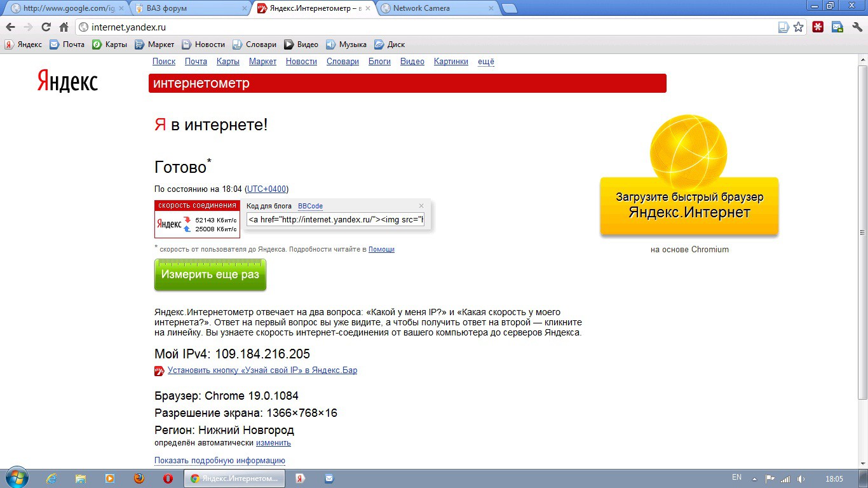868x488 pixels.
Task: Select the Яндекс.Интернетометр tab
Action: click(x=314, y=8)
